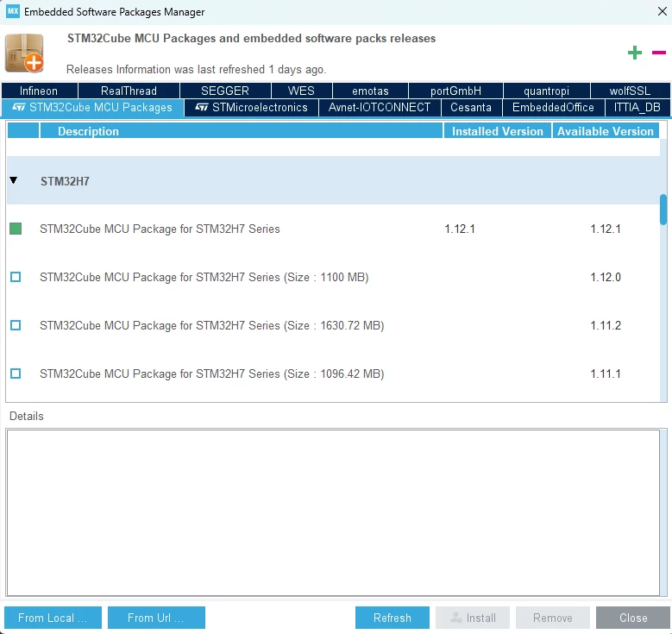
Task: Switch to the STMicroelectronics tab
Action: [x=252, y=108]
